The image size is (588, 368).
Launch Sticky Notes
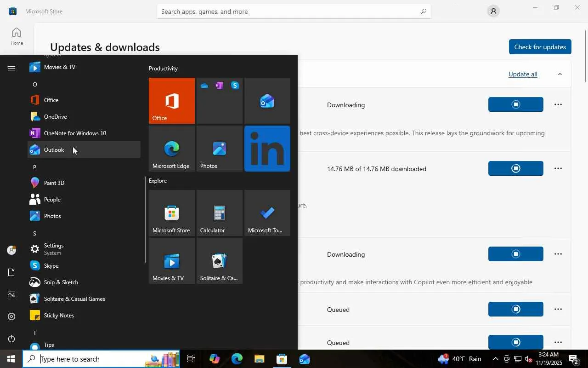pyautogui.click(x=84, y=315)
